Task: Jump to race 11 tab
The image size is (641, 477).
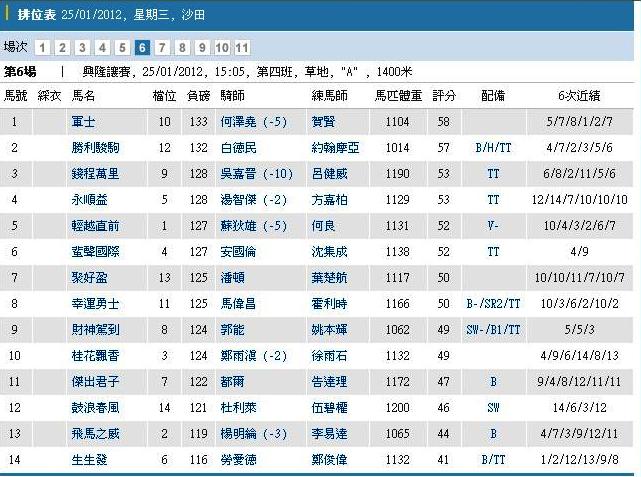Action: (x=242, y=47)
